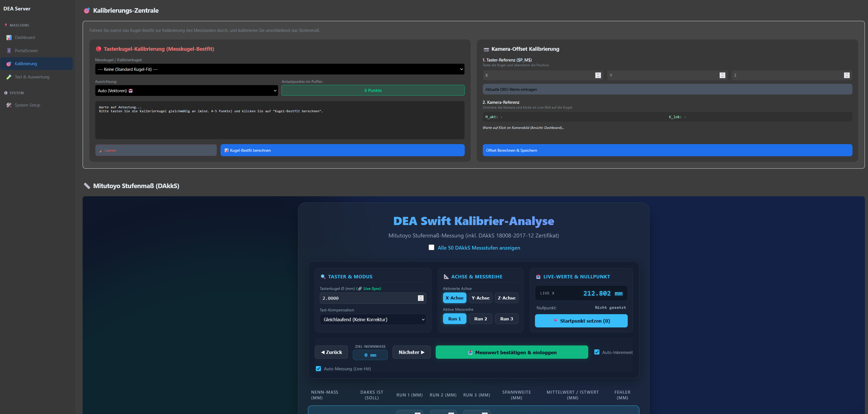Toggle Alle 50 DAkkS Messstufen anzeigen checkbox
Image resolution: width=868 pixels, height=414 pixels.
[x=431, y=248]
